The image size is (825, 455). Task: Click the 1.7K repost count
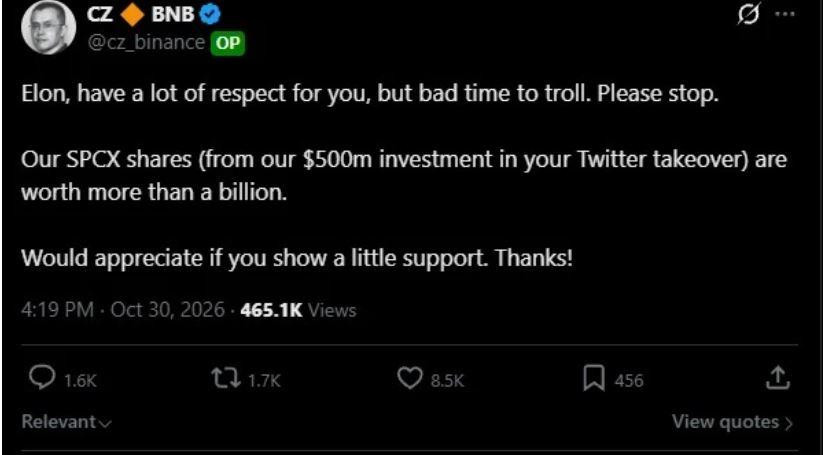coord(265,380)
